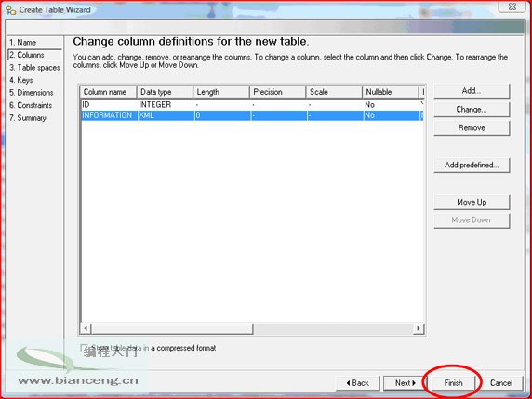
Task: Click the horizontal scrollbar left arrow
Action: (x=86, y=328)
